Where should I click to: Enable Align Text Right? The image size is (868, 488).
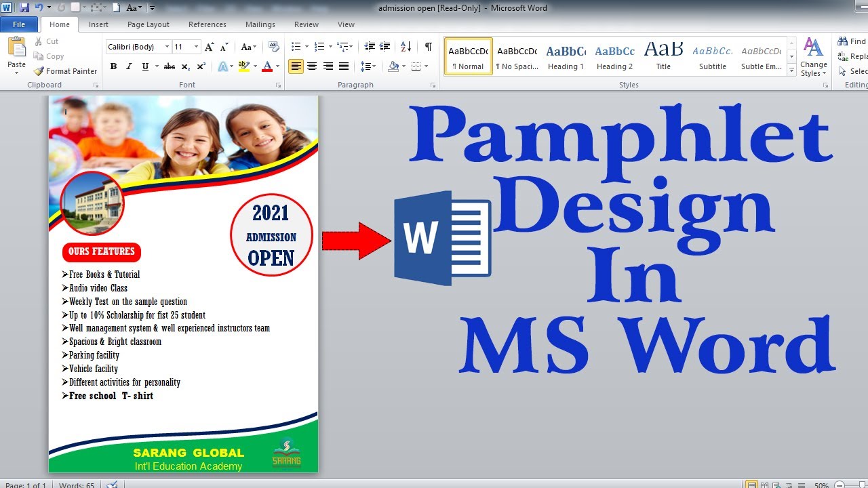(328, 66)
